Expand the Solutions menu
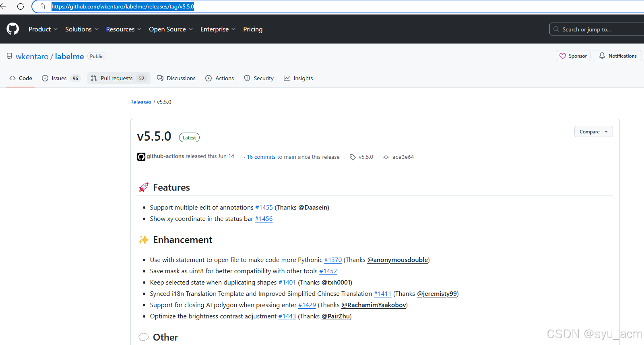Viewport: 644px width, 345px height. click(82, 29)
